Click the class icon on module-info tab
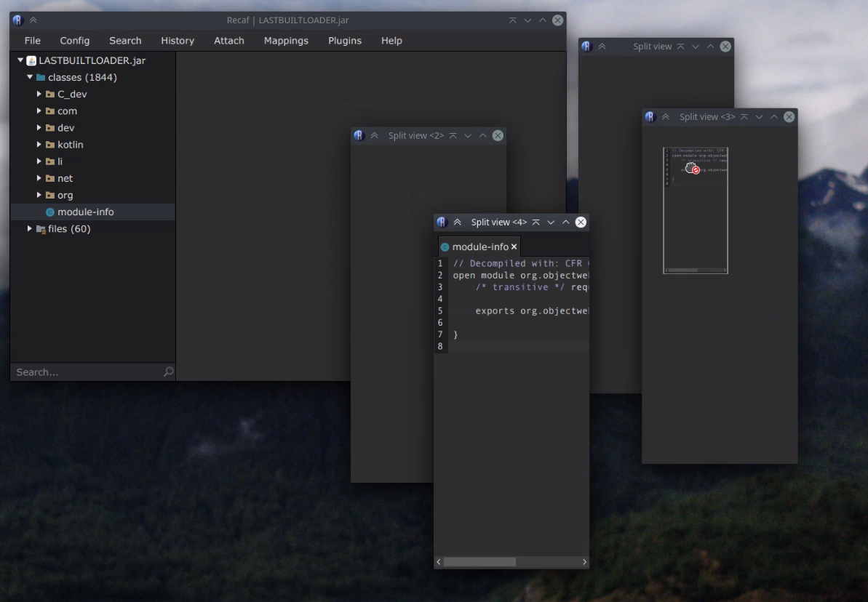This screenshot has width=868, height=602. click(x=445, y=246)
